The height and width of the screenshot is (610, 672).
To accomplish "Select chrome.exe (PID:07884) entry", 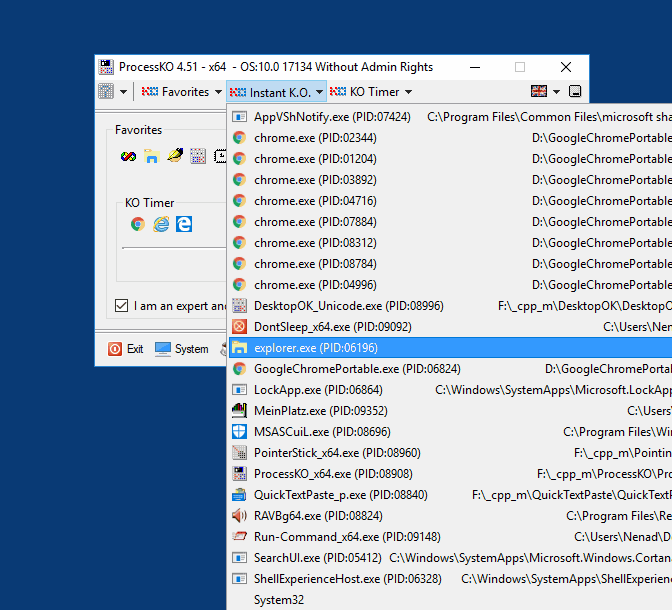I will pos(450,222).
